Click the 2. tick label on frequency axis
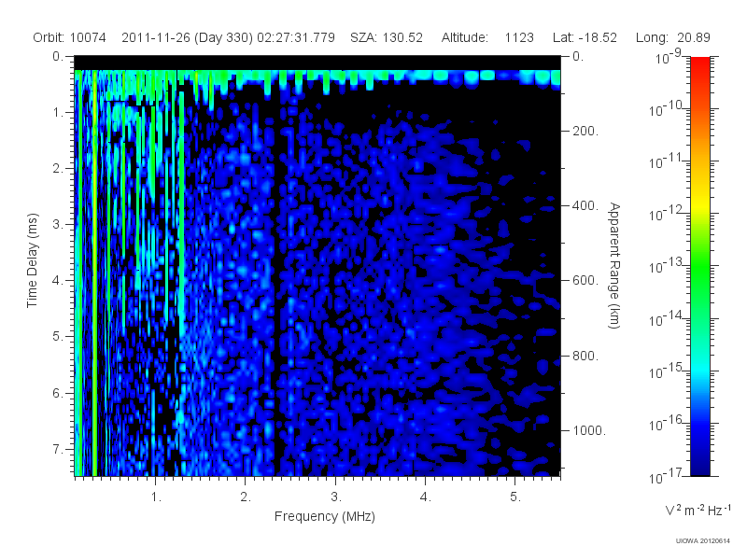Image resolution: width=747 pixels, height=560 pixels. (246, 497)
